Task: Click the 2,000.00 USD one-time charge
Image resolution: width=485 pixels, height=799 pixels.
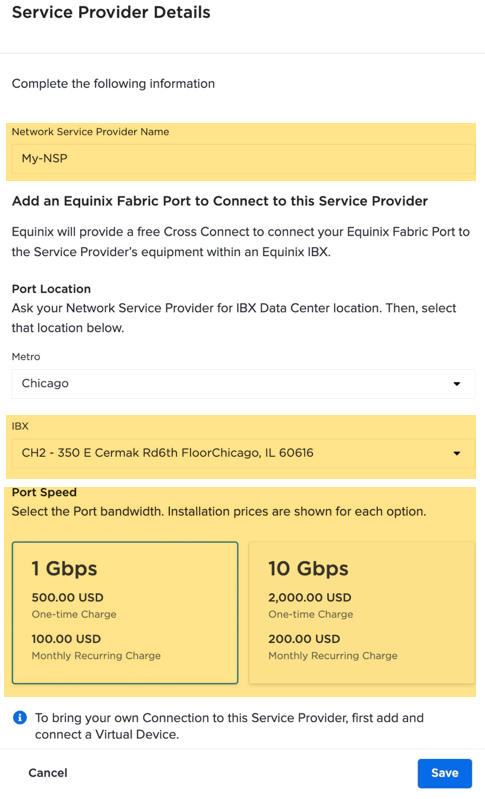Action: pos(310,597)
